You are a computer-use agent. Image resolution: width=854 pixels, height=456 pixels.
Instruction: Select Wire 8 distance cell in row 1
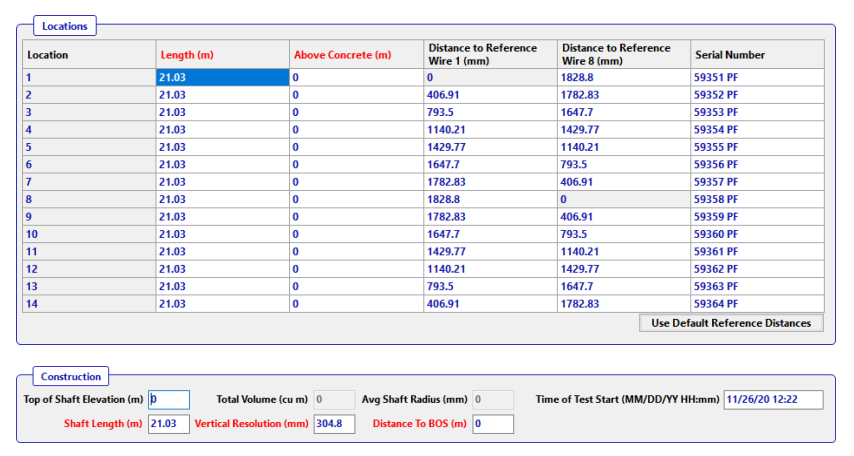pos(622,77)
